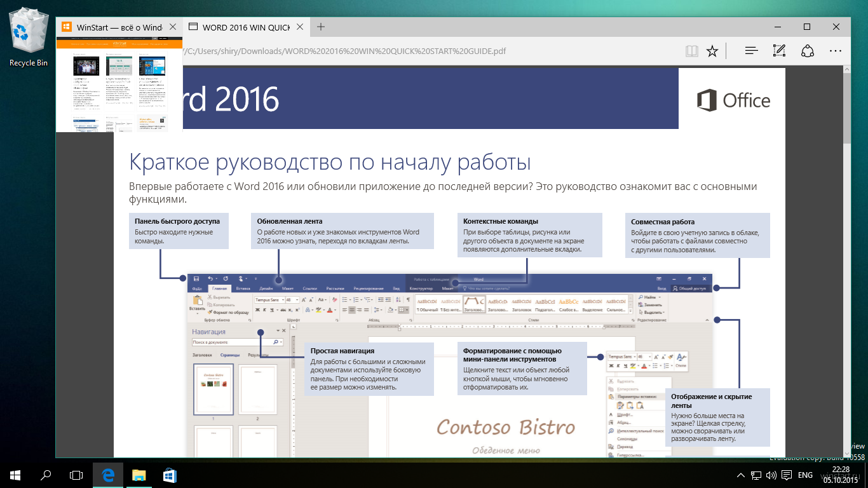Open Выделить dropdown in Редактирование group
Screen dimensions: 868x488
(663, 313)
